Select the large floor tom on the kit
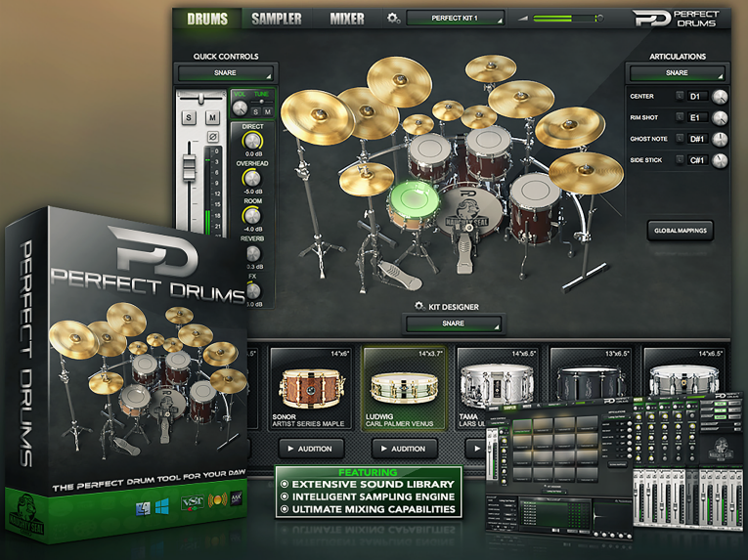748x560 pixels. (x=535, y=209)
